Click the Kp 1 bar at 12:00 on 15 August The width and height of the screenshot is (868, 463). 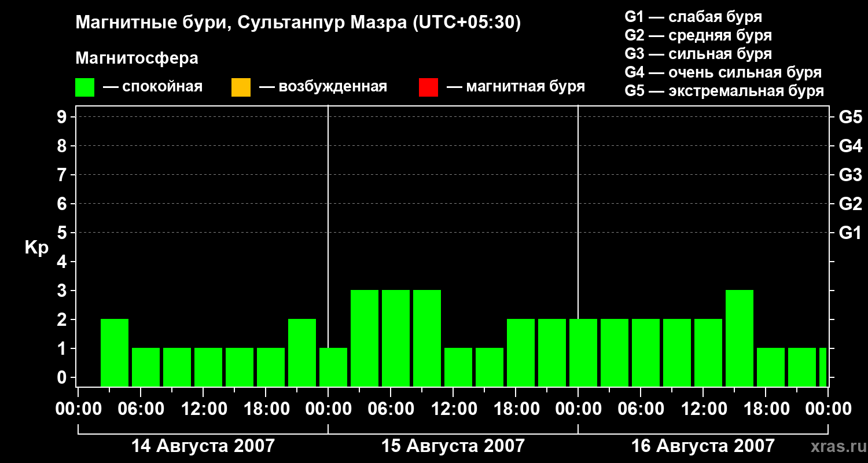[x=458, y=367]
